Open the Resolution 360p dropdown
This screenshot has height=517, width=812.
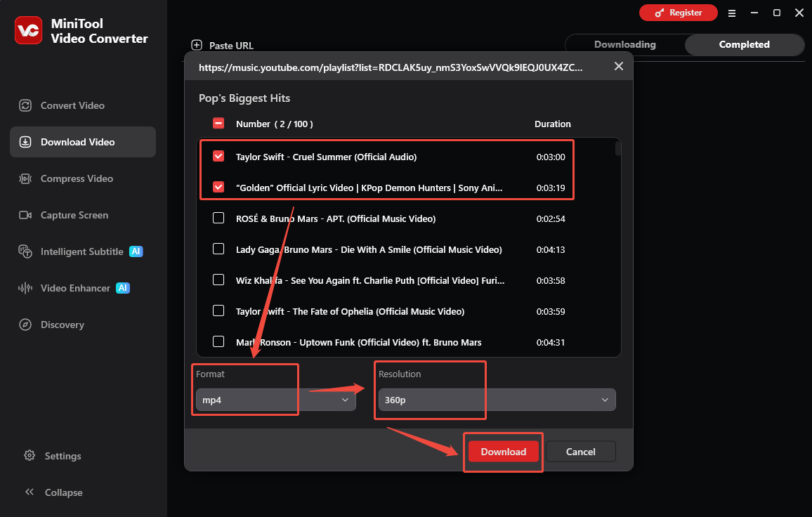click(x=497, y=400)
